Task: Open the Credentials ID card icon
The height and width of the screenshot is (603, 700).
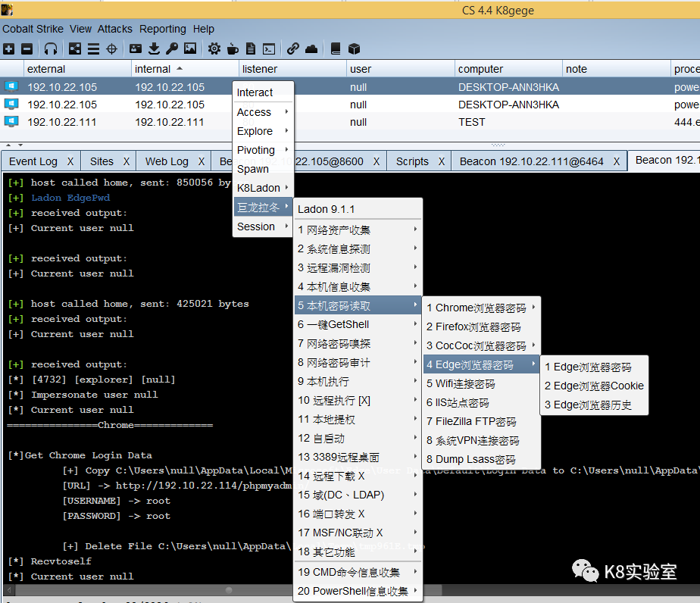Action: (136, 48)
